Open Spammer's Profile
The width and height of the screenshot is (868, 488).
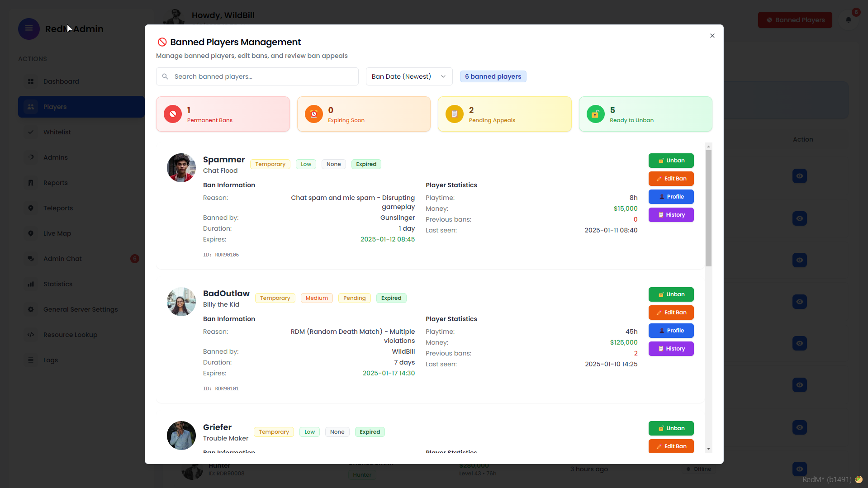(671, 197)
